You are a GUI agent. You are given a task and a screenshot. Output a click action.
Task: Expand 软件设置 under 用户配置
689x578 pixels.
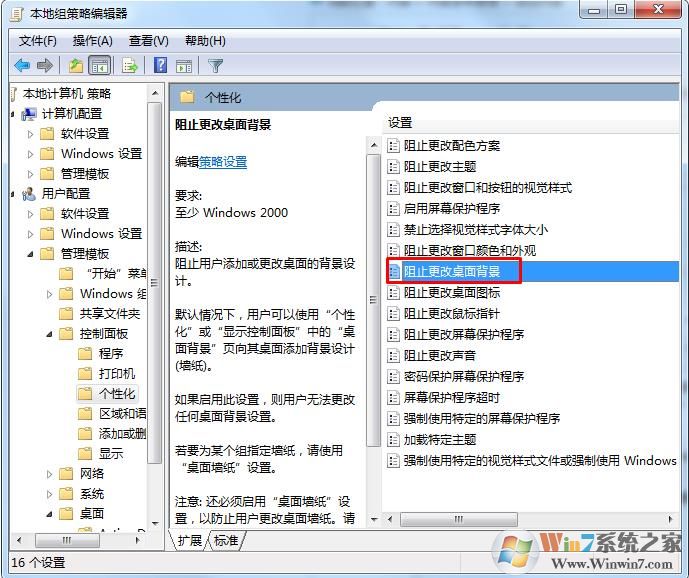coord(30,214)
